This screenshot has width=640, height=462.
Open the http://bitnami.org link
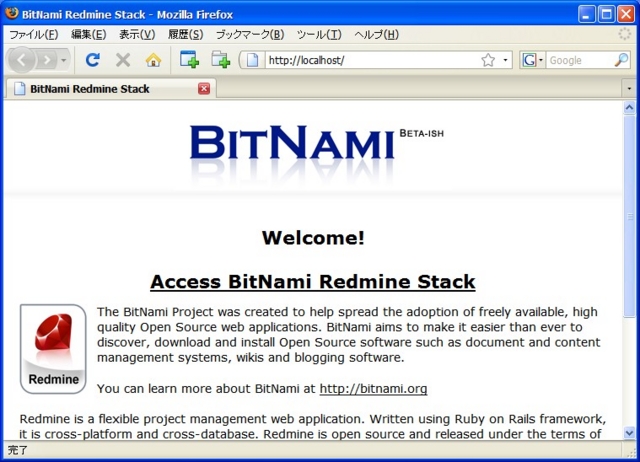(x=373, y=389)
